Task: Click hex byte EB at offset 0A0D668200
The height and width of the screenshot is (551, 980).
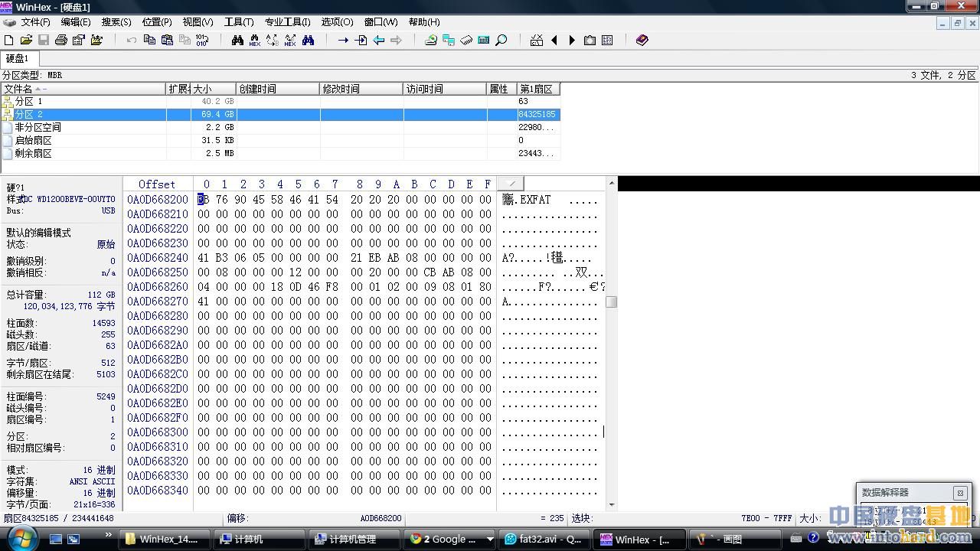Action: (203, 200)
